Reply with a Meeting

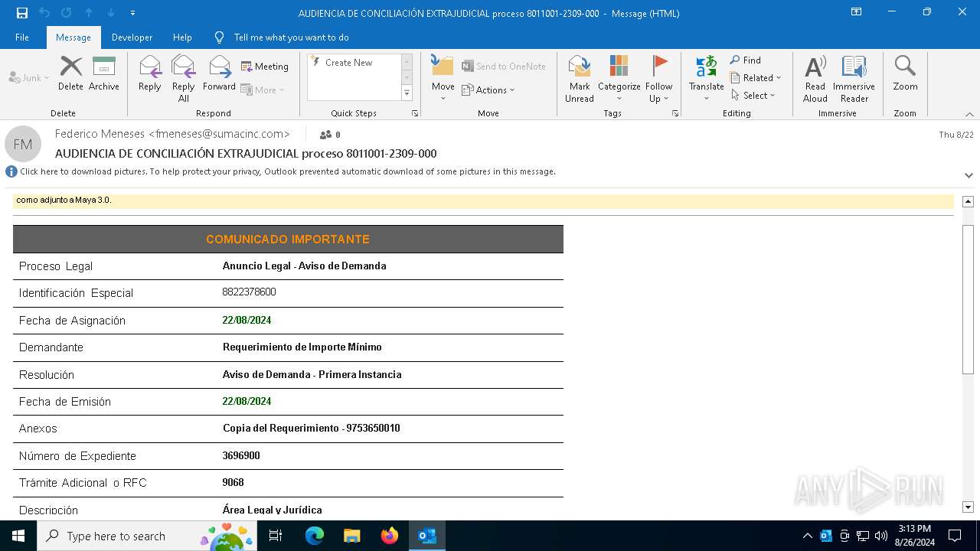[x=265, y=67]
